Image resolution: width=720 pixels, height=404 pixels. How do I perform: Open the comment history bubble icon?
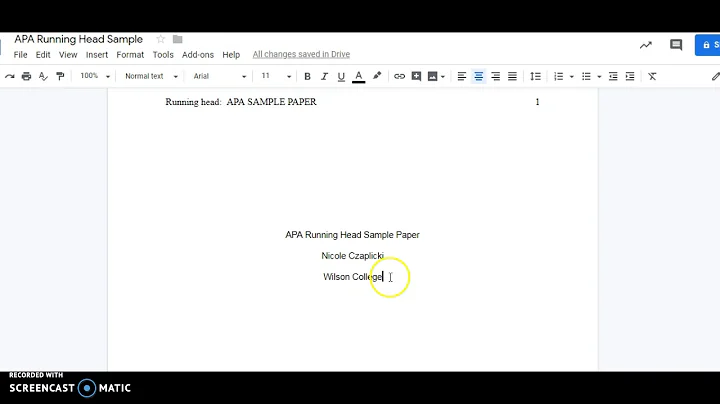676,45
